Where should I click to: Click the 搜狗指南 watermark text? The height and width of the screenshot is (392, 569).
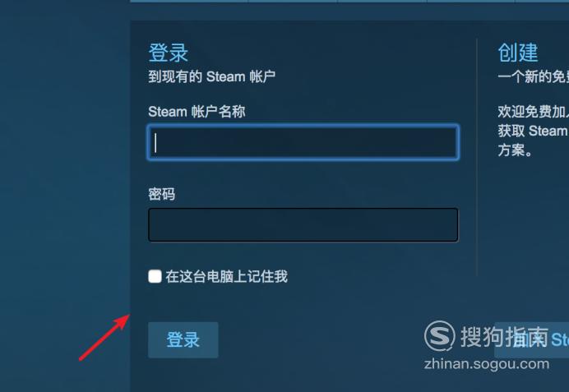point(504,336)
